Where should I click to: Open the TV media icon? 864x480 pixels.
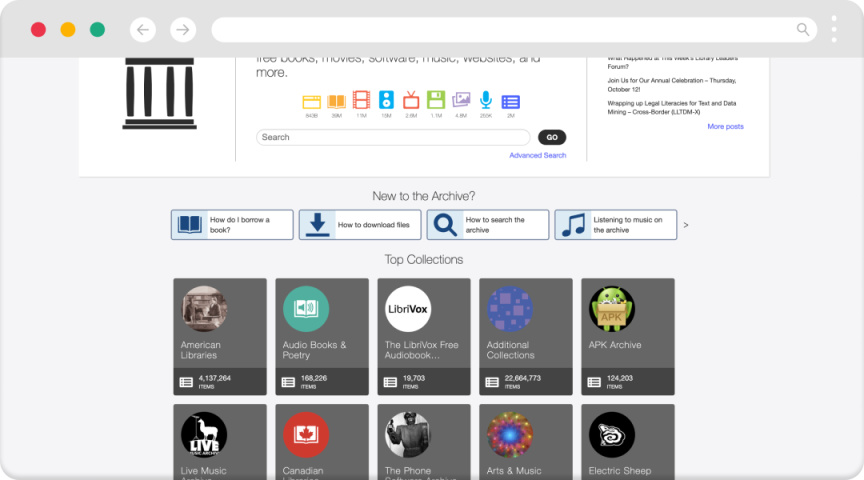[411, 100]
